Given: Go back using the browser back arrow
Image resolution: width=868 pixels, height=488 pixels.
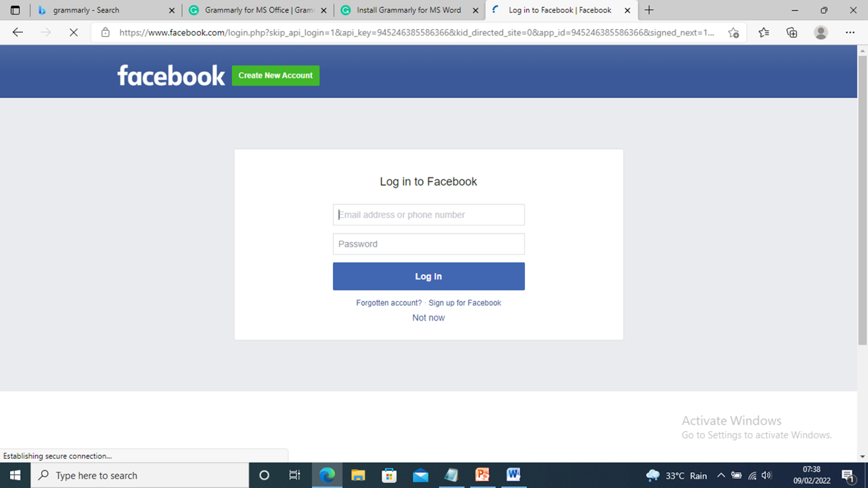Looking at the screenshot, I should click(x=17, y=33).
